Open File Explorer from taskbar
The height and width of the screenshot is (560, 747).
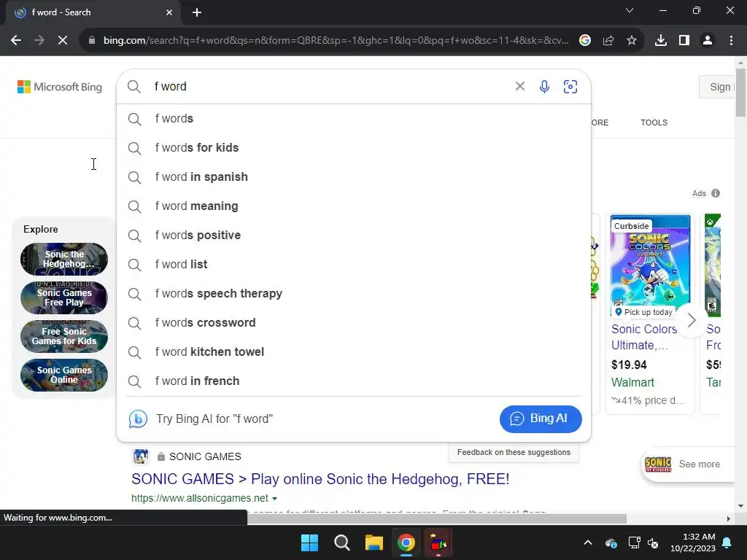[x=374, y=542]
